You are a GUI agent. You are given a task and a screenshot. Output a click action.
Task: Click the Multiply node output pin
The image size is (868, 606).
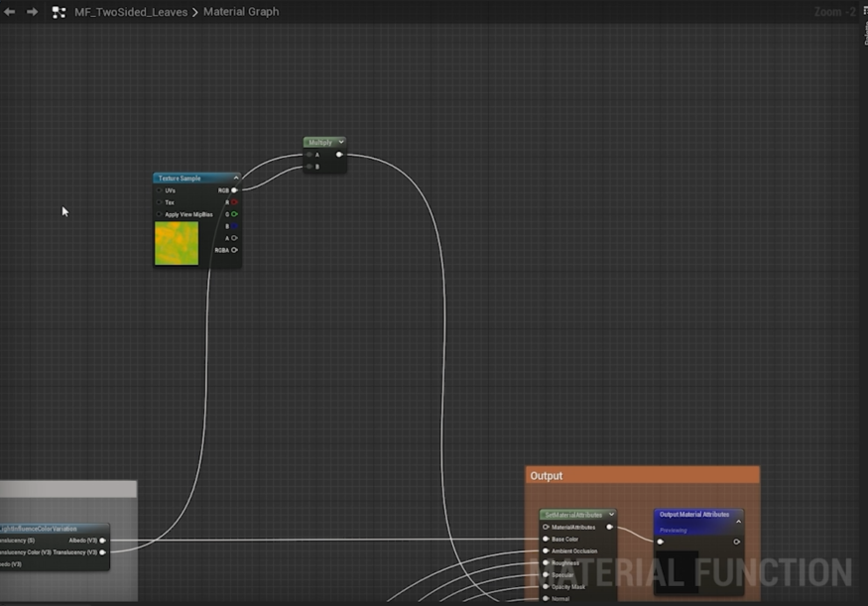pos(339,155)
